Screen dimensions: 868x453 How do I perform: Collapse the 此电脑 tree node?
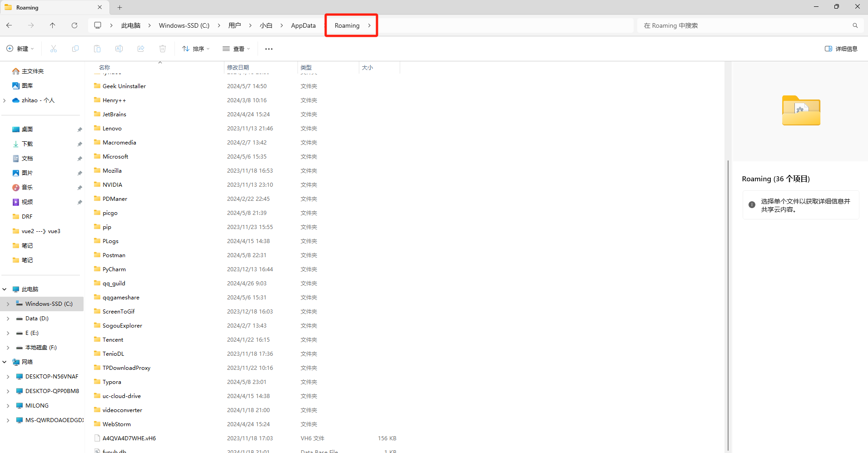(x=5, y=289)
